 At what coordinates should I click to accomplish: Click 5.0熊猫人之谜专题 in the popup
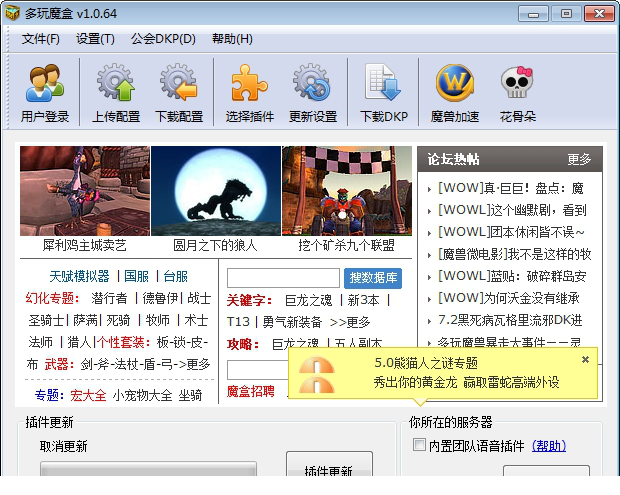[426, 363]
